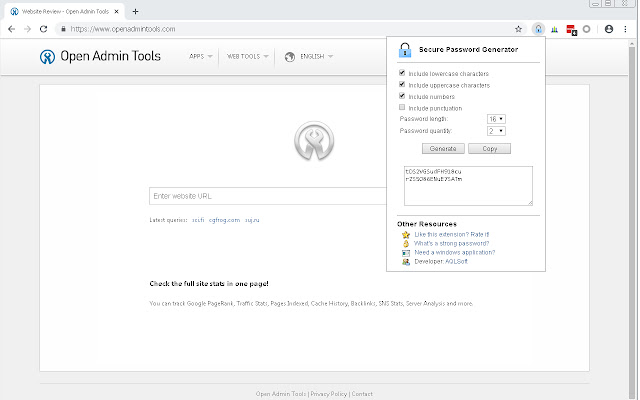
Task: Click the red extension icon with badge
Action: click(571, 29)
